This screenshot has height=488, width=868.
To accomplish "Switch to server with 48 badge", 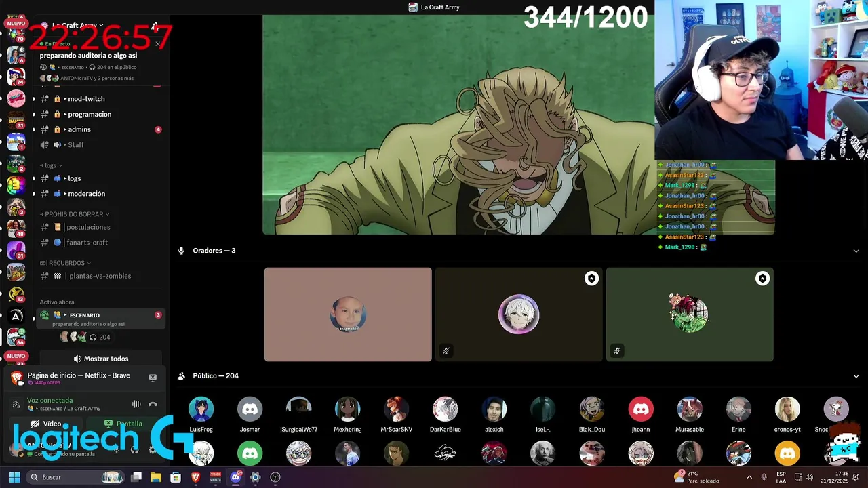I will [16, 228].
